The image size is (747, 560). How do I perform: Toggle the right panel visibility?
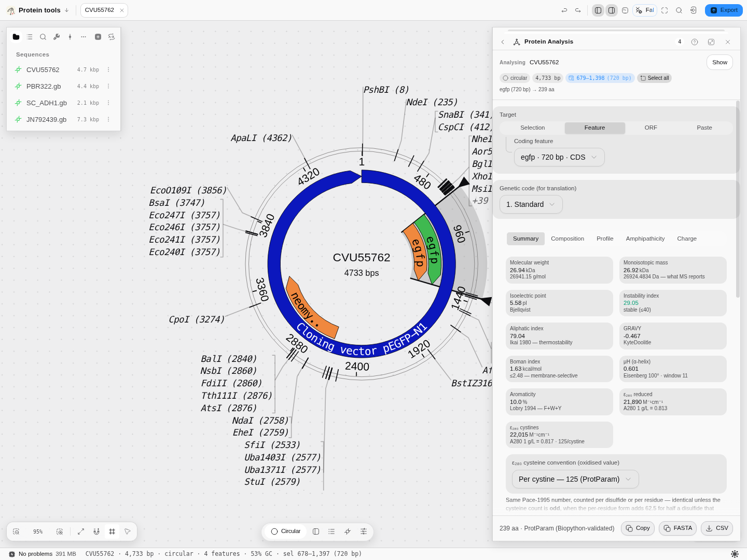pos(612,10)
